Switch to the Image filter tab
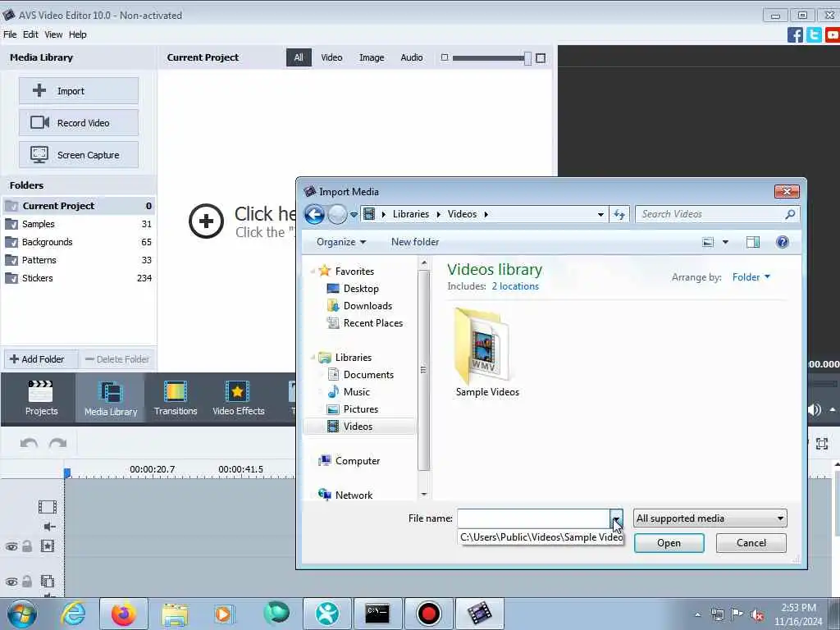Viewport: 840px width, 630px height. 372,57
